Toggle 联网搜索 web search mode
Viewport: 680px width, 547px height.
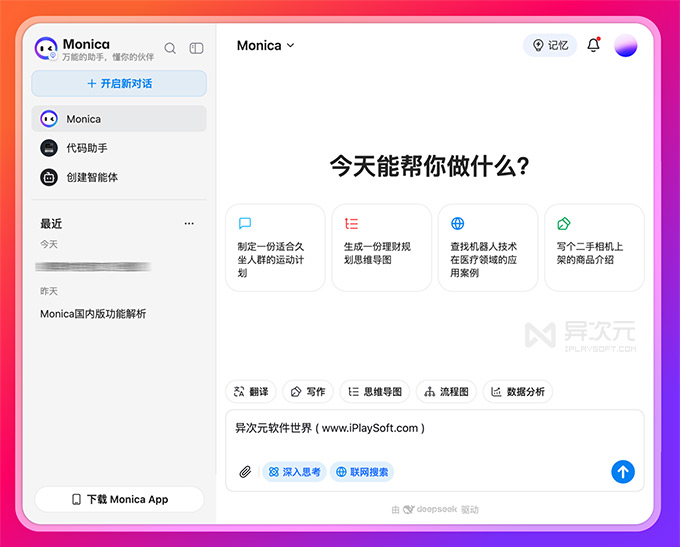tap(362, 472)
